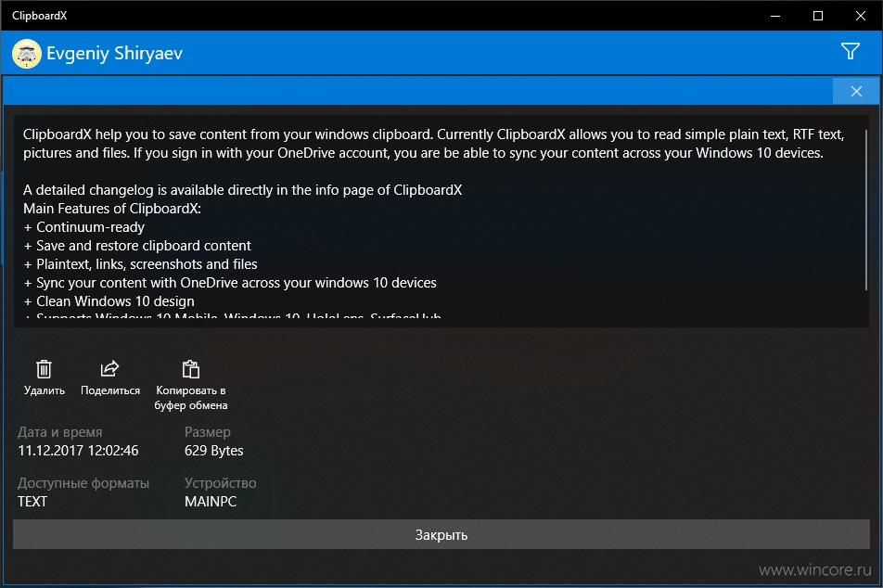Viewport: 883px width, 588px height.
Task: Click the 'Доступные форматы' label
Action: pos(83,483)
